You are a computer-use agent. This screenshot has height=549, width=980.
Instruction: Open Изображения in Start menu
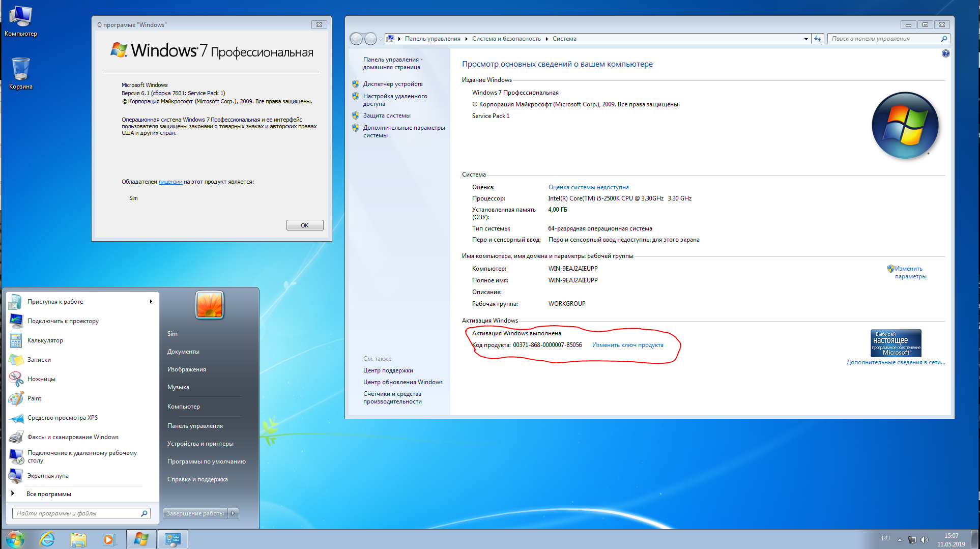187,369
